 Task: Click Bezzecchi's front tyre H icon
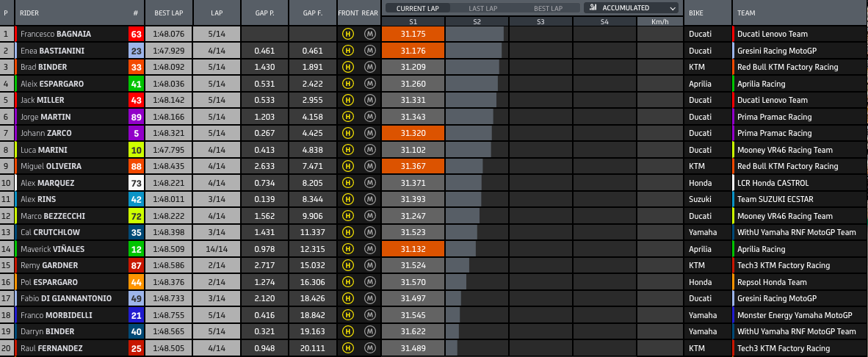pyautogui.click(x=347, y=216)
